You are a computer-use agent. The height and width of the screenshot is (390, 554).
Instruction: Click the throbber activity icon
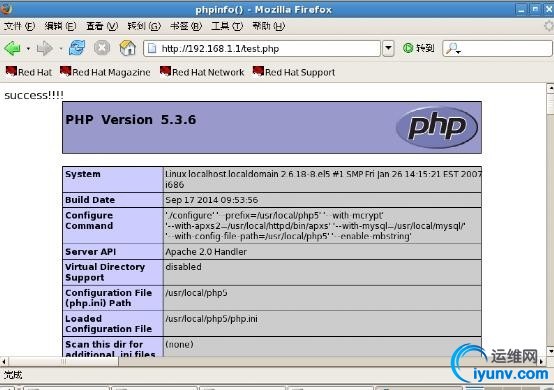point(548,26)
